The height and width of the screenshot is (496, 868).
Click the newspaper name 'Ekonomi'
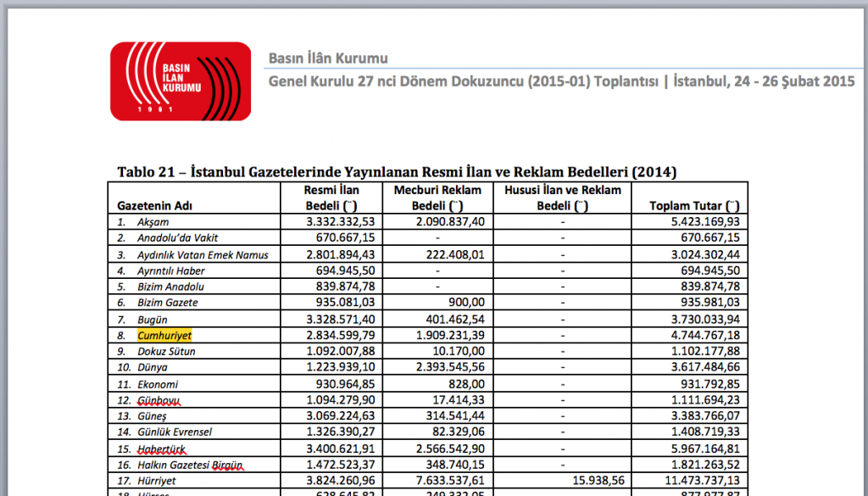click(x=158, y=385)
